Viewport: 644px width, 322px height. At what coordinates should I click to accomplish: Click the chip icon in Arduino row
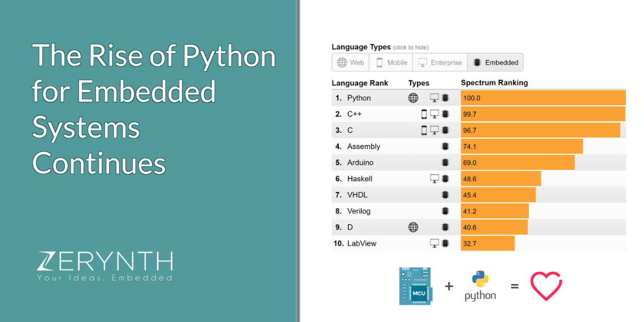445,163
